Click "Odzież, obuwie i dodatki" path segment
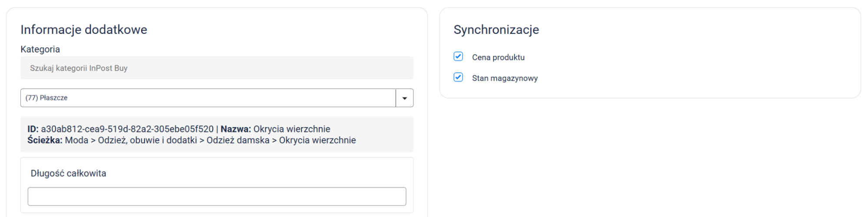 (x=147, y=140)
